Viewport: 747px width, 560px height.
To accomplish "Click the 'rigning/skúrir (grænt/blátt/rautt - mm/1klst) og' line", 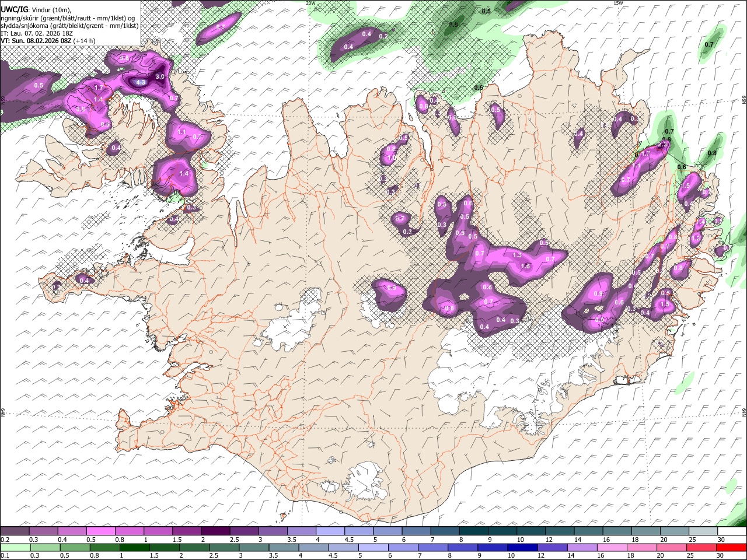I will (x=68, y=18).
